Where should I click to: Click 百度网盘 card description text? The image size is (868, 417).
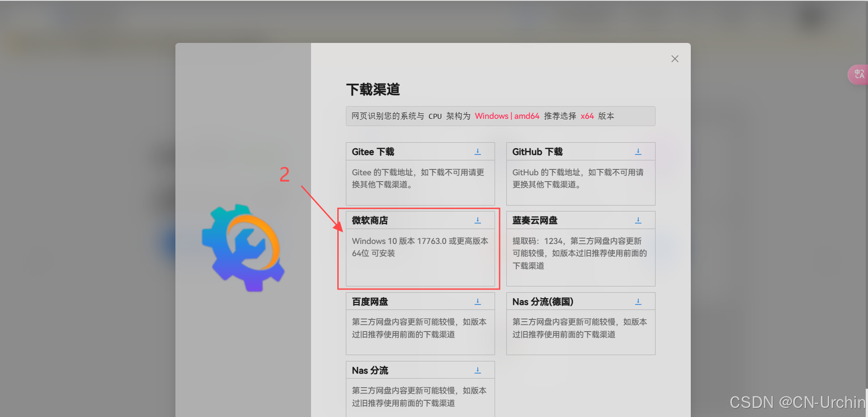pos(419,328)
